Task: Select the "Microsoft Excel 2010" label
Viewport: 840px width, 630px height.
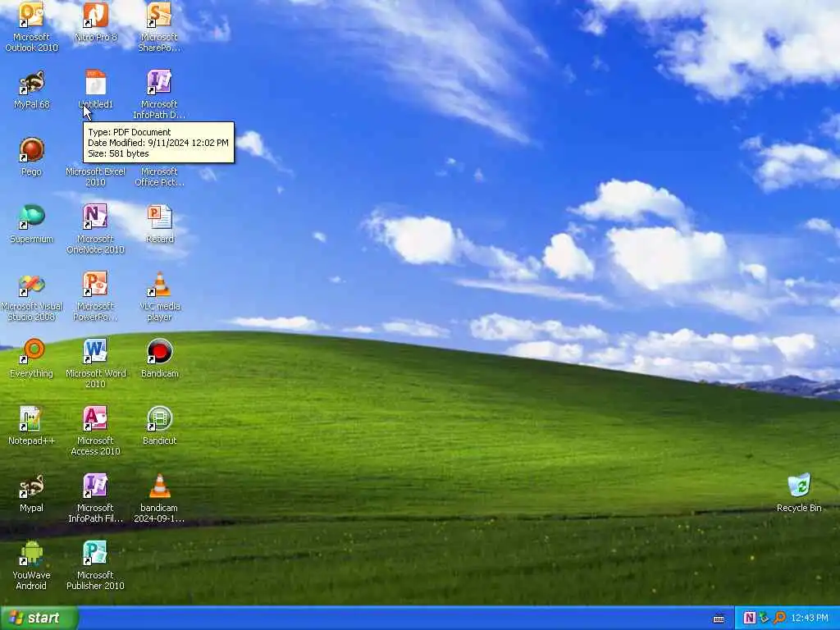Action: click(x=95, y=177)
